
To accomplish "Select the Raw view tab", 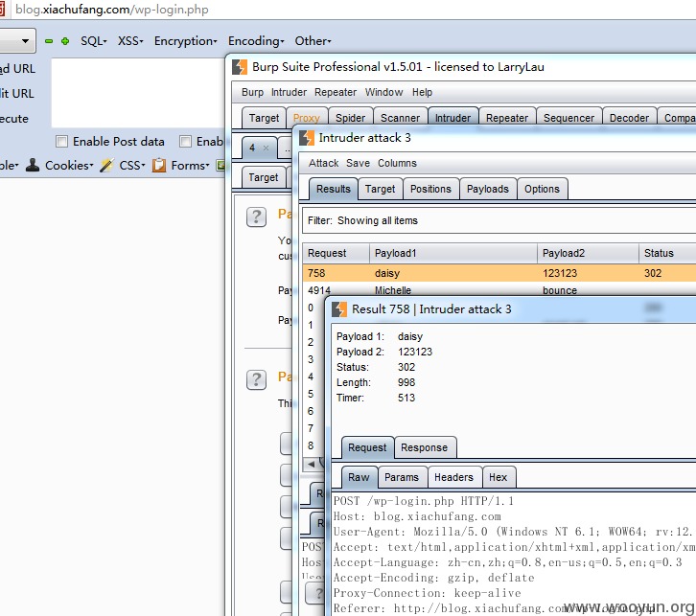I will 359,477.
